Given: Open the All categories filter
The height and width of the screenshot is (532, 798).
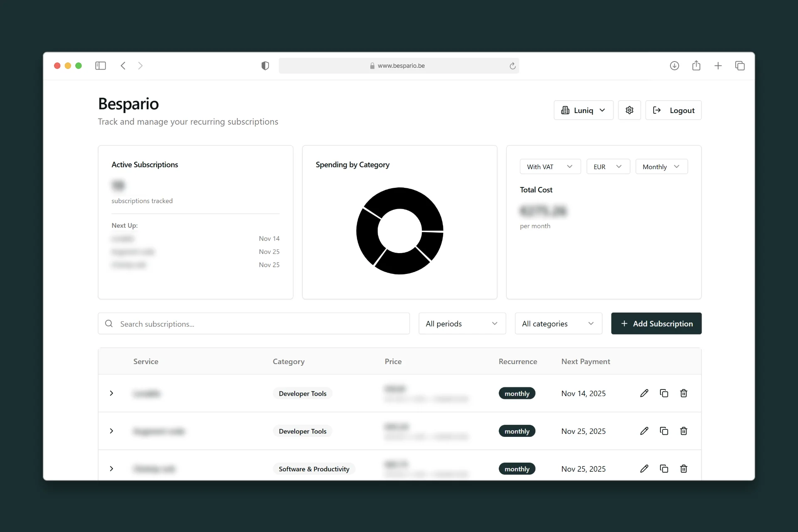Looking at the screenshot, I should [x=558, y=324].
